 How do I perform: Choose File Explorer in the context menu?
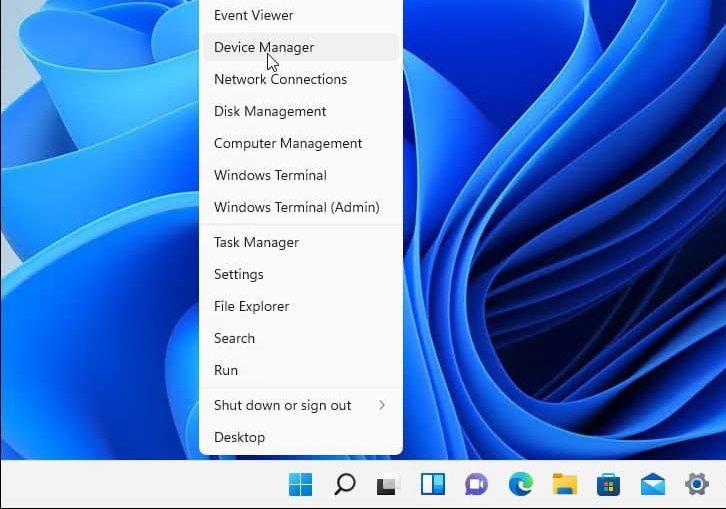(x=301, y=306)
